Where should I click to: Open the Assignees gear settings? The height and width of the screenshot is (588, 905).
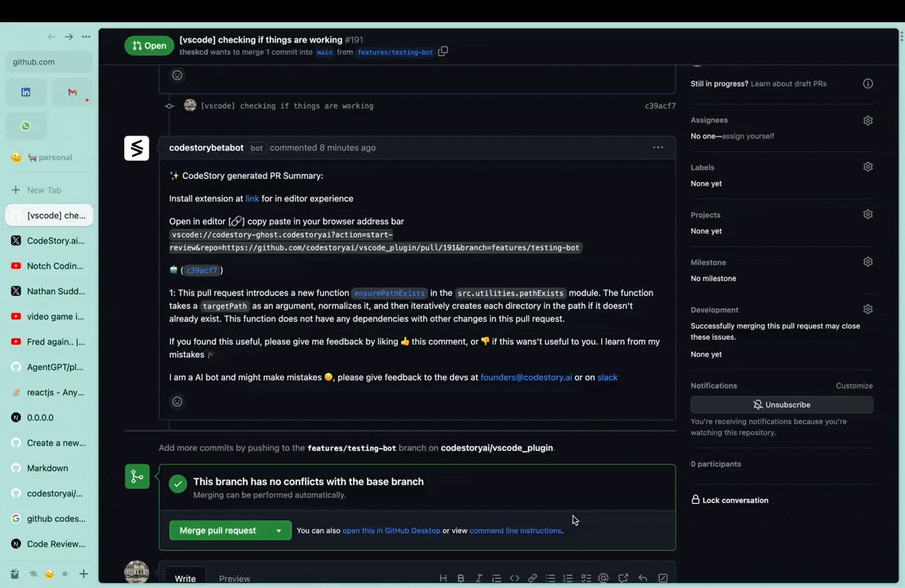pyautogui.click(x=867, y=120)
